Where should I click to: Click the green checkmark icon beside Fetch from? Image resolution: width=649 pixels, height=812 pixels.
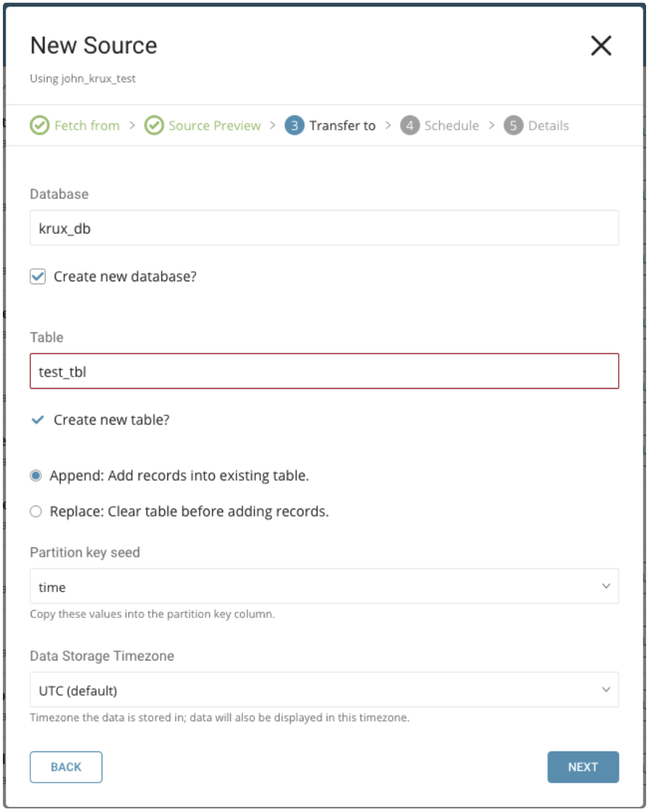[x=39, y=125]
